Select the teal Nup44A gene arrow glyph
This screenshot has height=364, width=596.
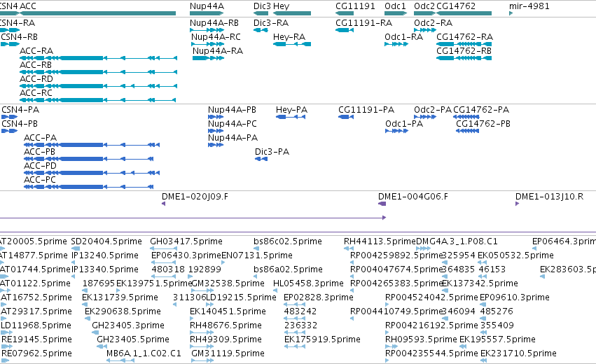207,13
